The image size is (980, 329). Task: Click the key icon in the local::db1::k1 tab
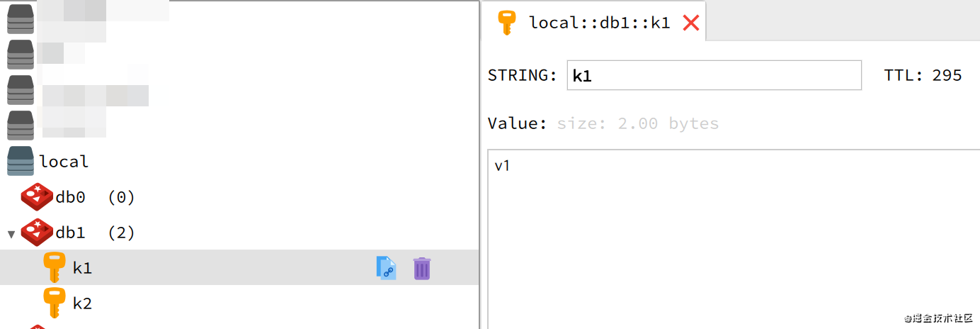click(507, 23)
